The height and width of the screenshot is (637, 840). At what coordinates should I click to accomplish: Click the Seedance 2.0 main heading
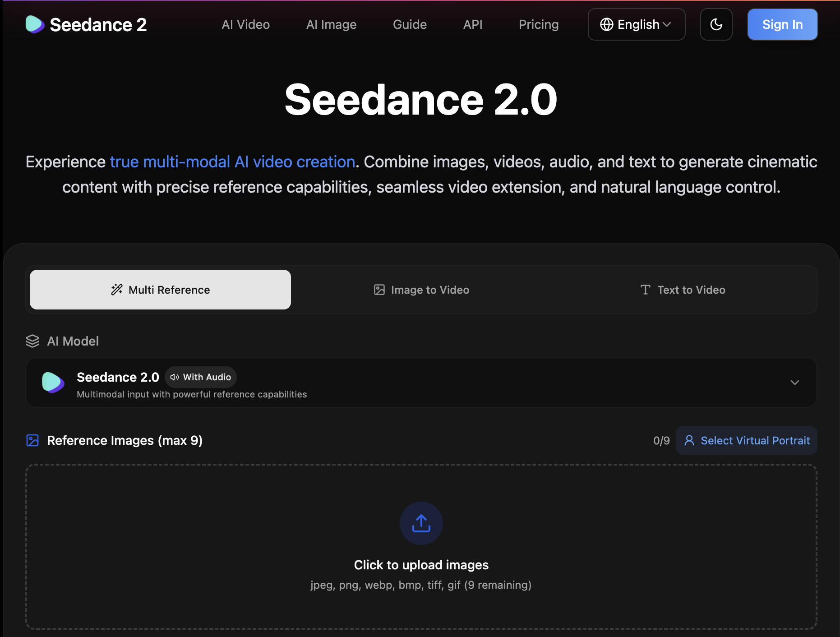tap(421, 100)
